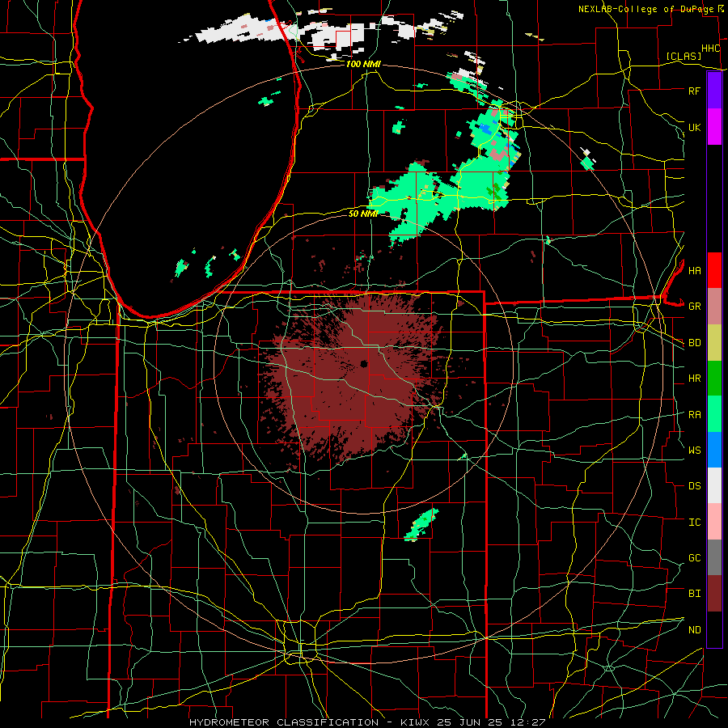The image size is (728, 728).
Task: Click the radar site center black dot
Action: [363, 364]
